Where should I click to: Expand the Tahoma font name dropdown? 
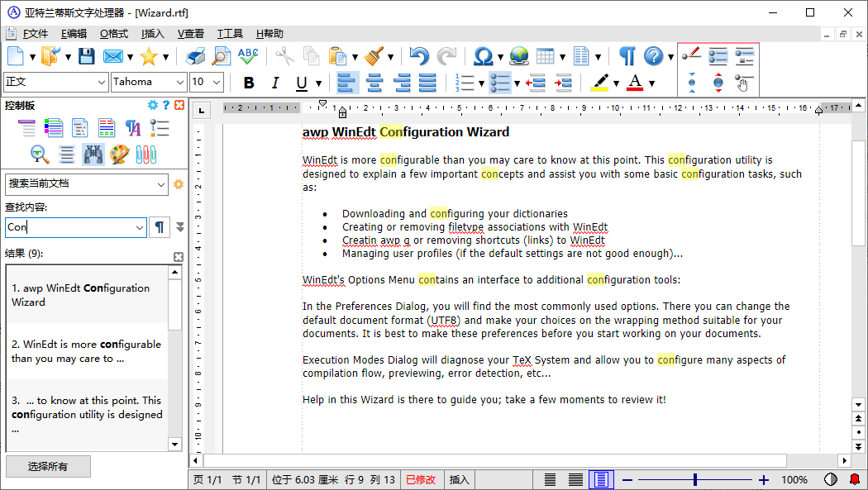pos(180,82)
